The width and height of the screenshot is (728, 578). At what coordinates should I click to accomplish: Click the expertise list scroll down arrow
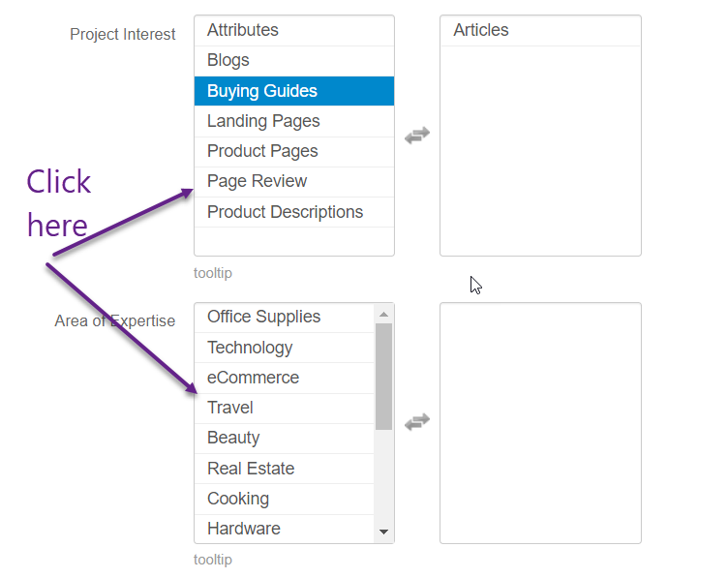coord(383,532)
